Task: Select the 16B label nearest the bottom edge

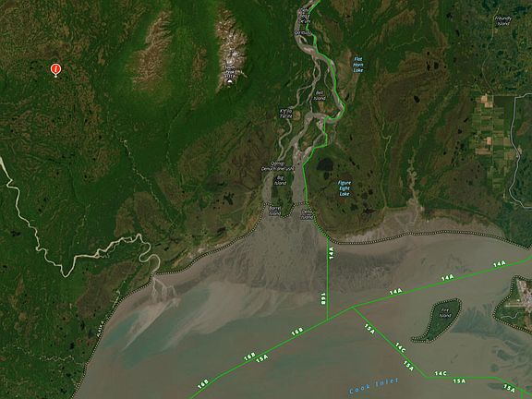Action: [x=203, y=383]
